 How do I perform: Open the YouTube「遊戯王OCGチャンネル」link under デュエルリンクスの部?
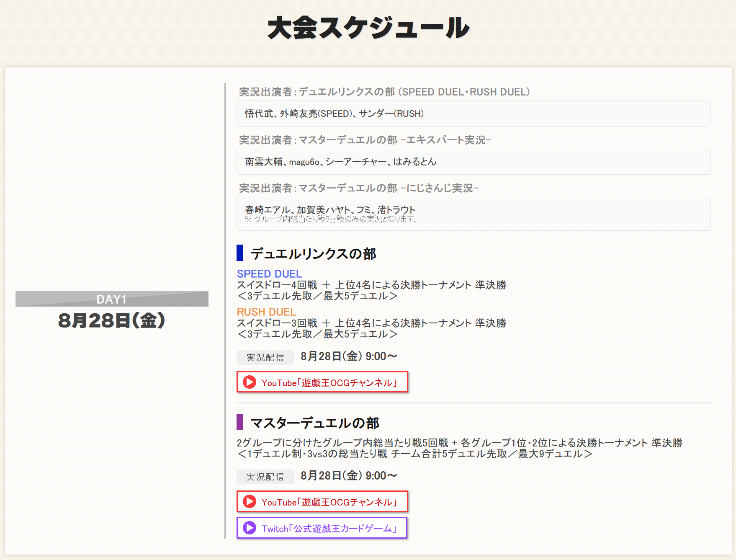(x=322, y=382)
